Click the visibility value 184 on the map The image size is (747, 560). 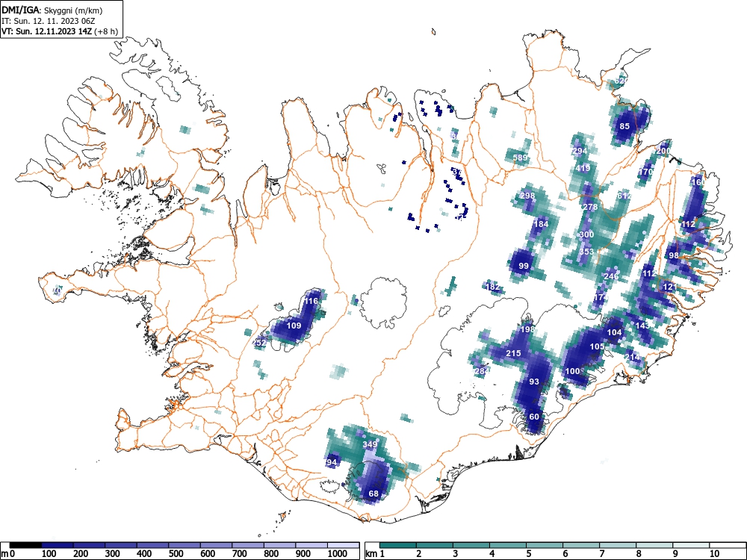click(x=541, y=224)
